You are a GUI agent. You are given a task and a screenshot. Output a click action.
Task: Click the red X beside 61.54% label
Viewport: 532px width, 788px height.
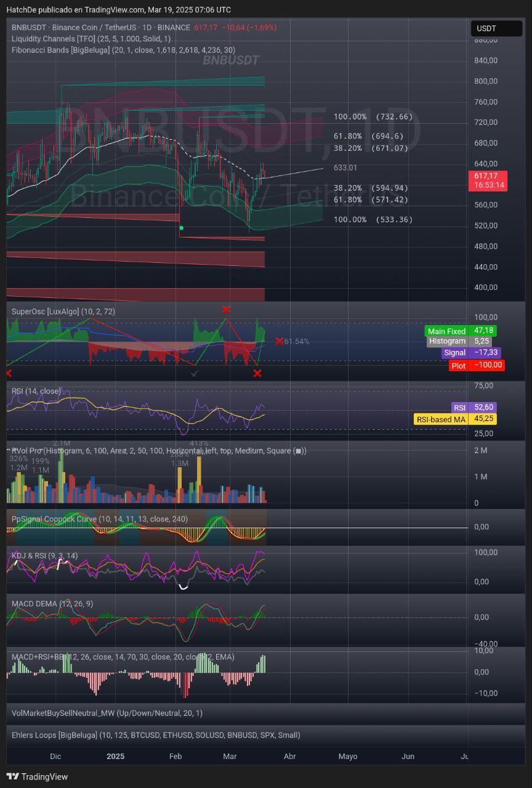(280, 341)
